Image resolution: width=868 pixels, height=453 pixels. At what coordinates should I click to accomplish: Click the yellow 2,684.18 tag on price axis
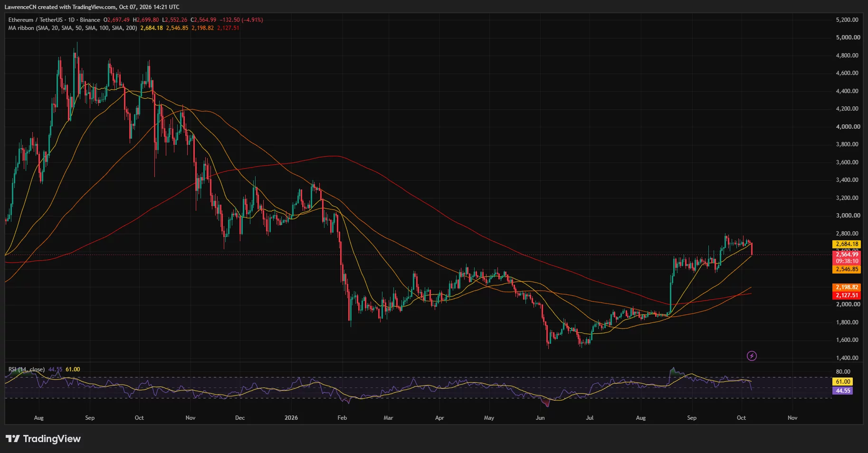coord(847,244)
